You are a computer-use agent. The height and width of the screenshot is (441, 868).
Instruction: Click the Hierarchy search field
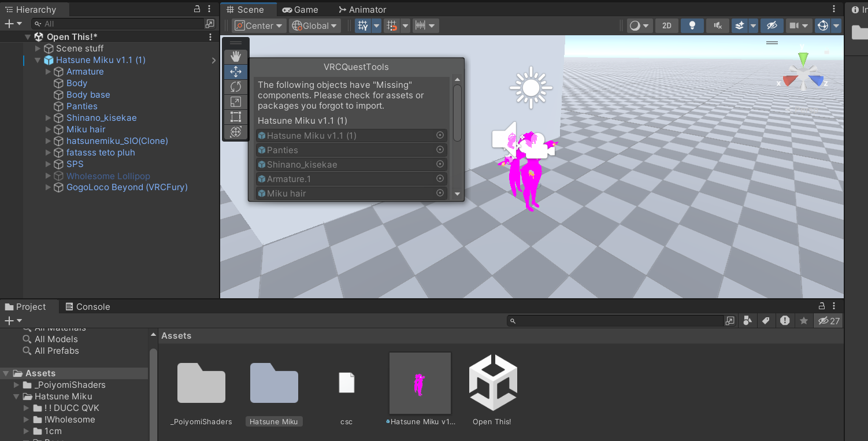[x=118, y=24]
